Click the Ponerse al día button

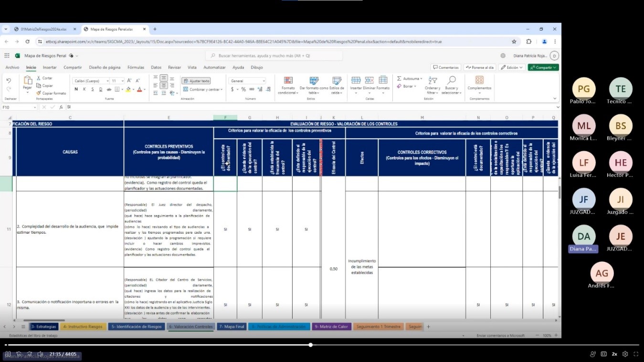480,68
